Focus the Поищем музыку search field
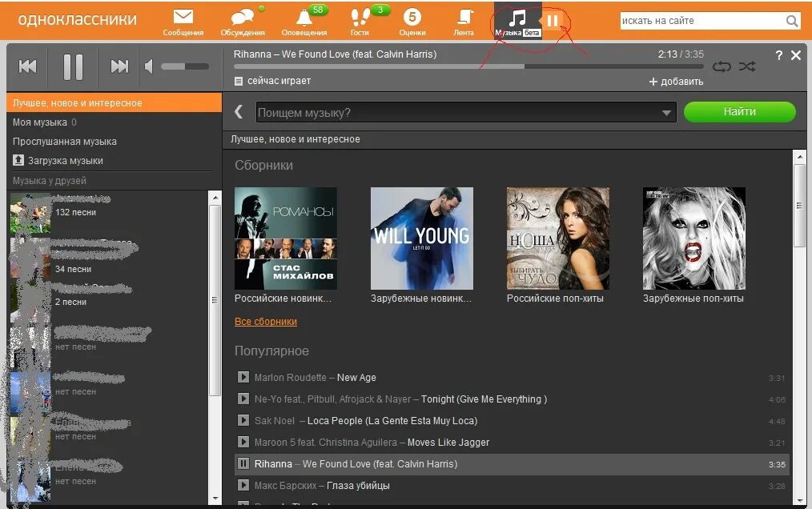The width and height of the screenshot is (812, 509). pyautogui.click(x=466, y=112)
